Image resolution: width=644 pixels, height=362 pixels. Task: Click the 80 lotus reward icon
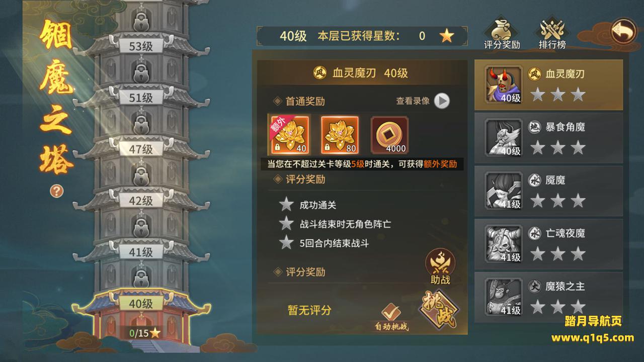pyautogui.click(x=340, y=134)
